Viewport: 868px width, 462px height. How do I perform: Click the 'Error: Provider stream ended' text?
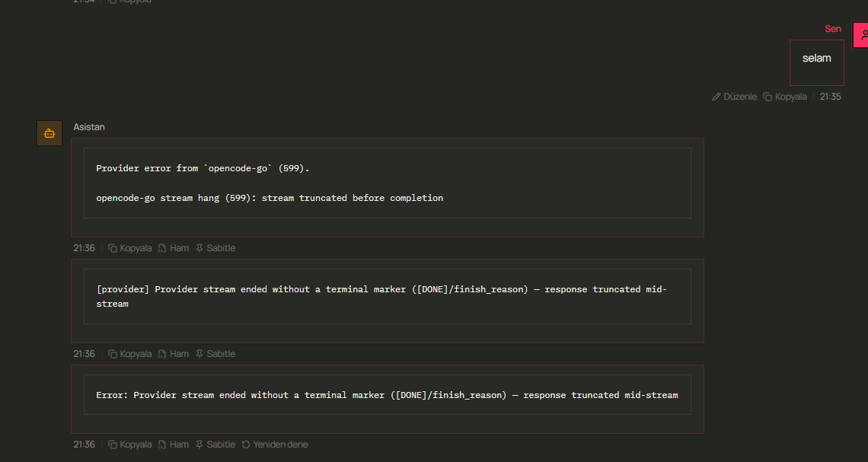387,394
